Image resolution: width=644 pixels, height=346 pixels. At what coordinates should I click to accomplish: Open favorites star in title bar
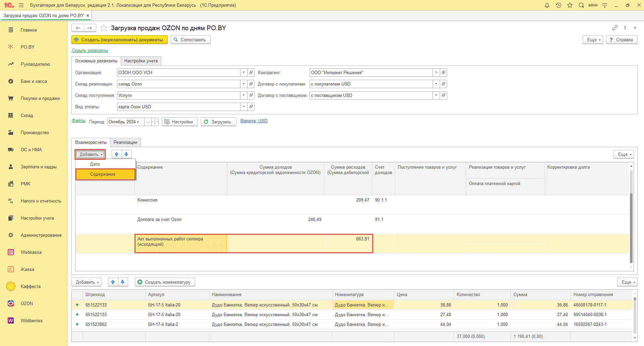click(570, 5)
